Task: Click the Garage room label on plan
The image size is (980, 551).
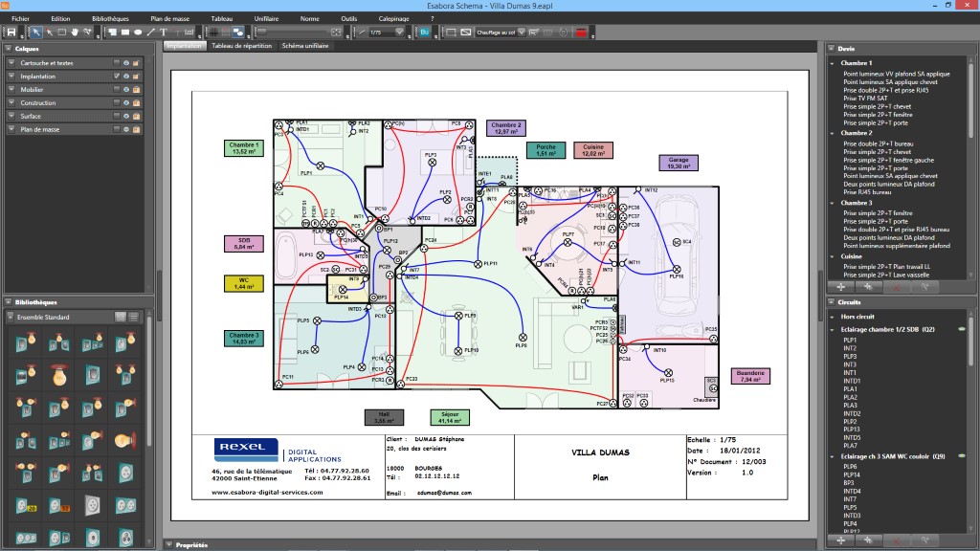Action: pyautogui.click(x=679, y=163)
